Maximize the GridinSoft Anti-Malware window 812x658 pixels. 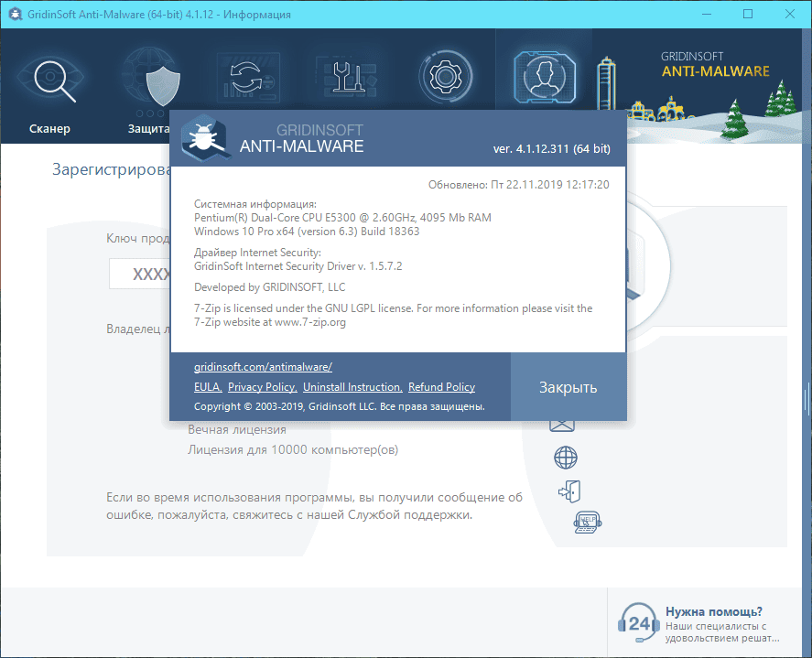pos(748,14)
